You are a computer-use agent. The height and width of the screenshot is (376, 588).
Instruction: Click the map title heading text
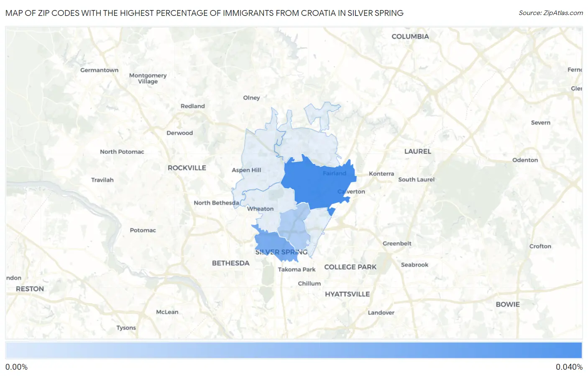pyautogui.click(x=205, y=13)
